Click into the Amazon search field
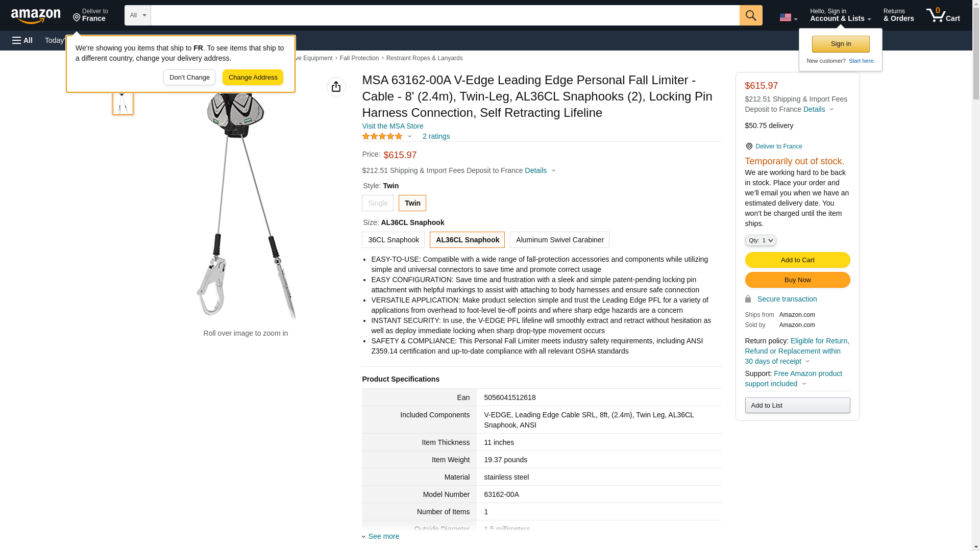Image resolution: width=980 pixels, height=551 pixels. (445, 15)
